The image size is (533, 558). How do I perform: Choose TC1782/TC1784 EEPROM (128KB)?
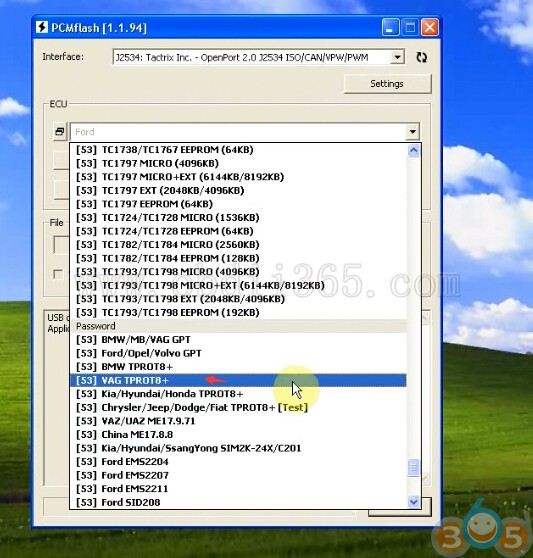click(x=238, y=258)
